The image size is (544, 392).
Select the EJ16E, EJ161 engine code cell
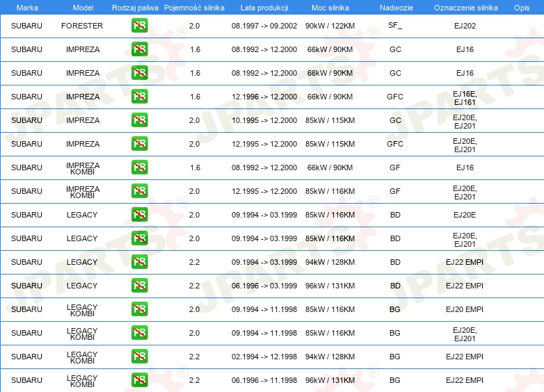465,98
